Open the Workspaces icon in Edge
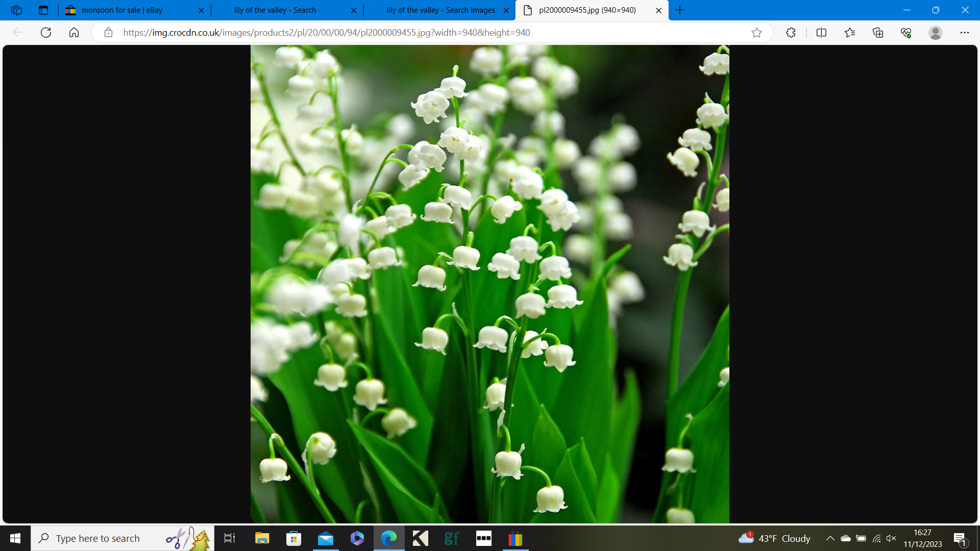Viewport: 980px width, 551px height. click(x=16, y=10)
